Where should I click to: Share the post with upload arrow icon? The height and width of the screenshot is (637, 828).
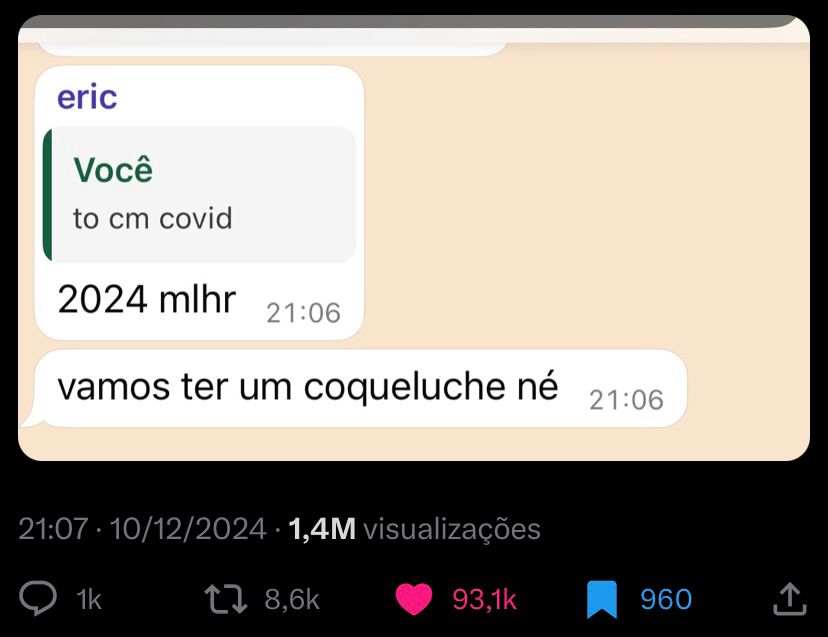[x=789, y=599]
